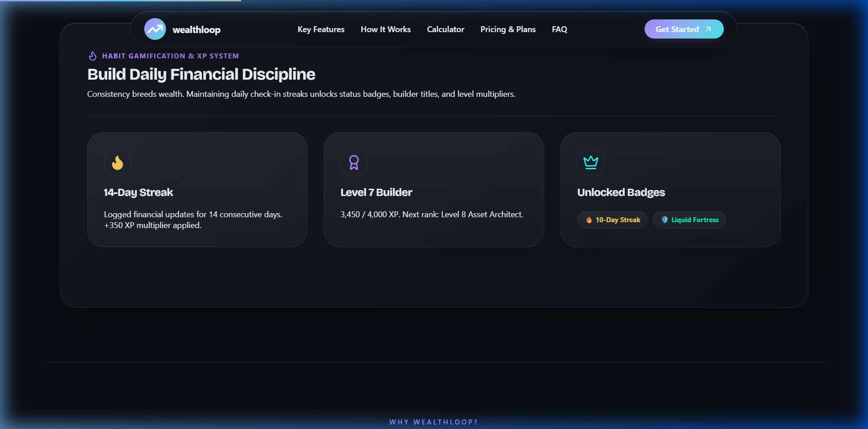Click the Level 7 Builder heading
Viewport: 868px width, 429px height.
pyautogui.click(x=376, y=192)
